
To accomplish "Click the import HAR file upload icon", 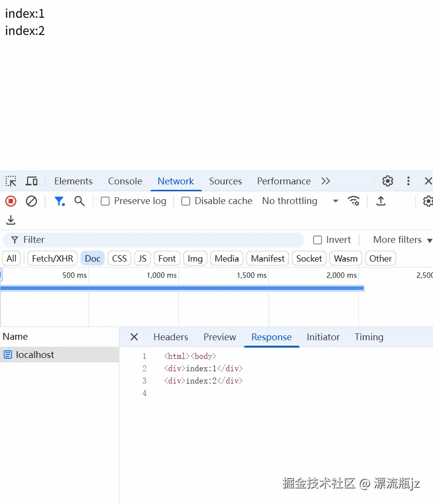I will point(380,201).
